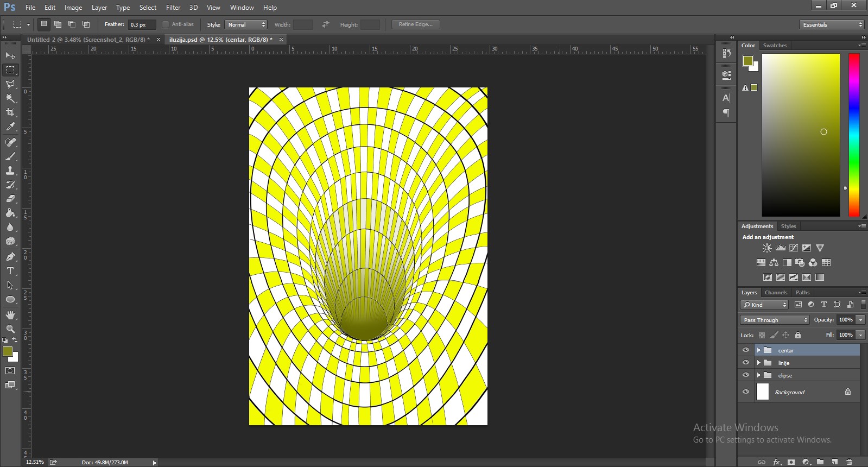The height and width of the screenshot is (467, 868).
Task: Swap width and height values
Action: click(325, 24)
